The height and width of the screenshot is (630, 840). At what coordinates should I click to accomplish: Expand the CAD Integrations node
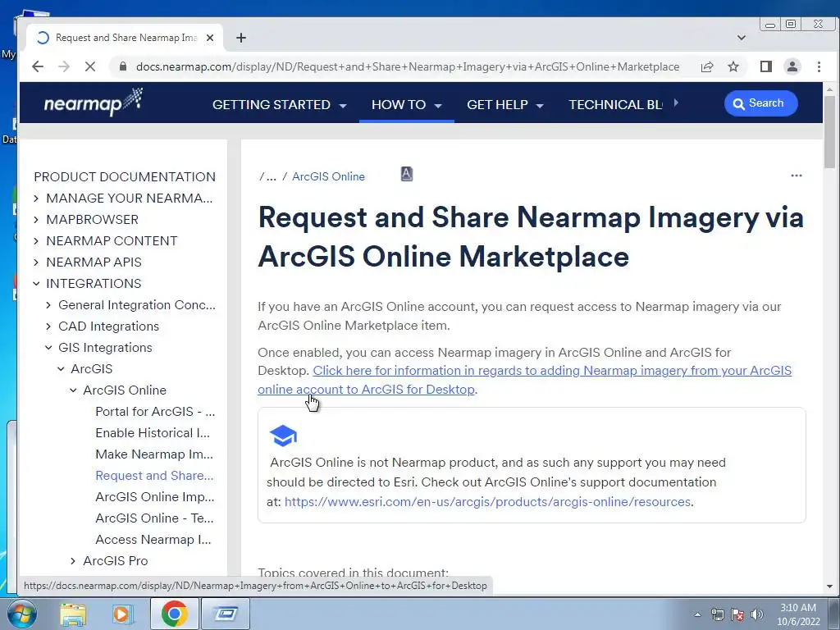tap(48, 326)
